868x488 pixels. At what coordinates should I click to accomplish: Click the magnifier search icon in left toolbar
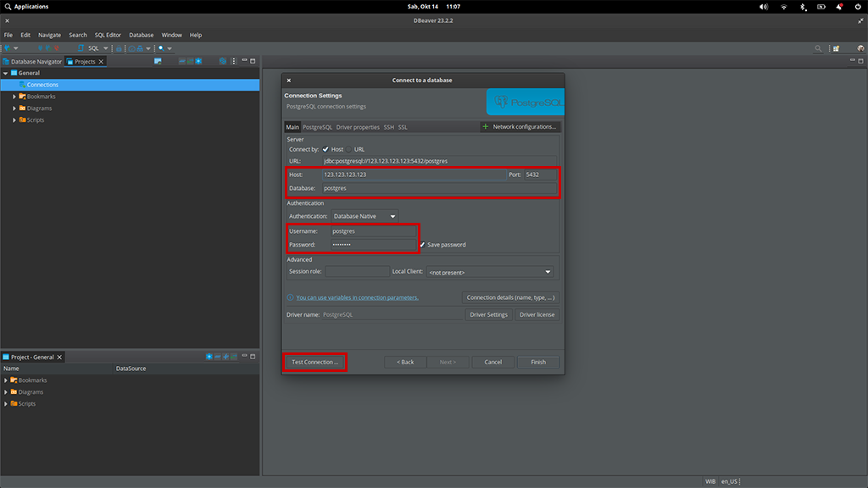[x=161, y=48]
